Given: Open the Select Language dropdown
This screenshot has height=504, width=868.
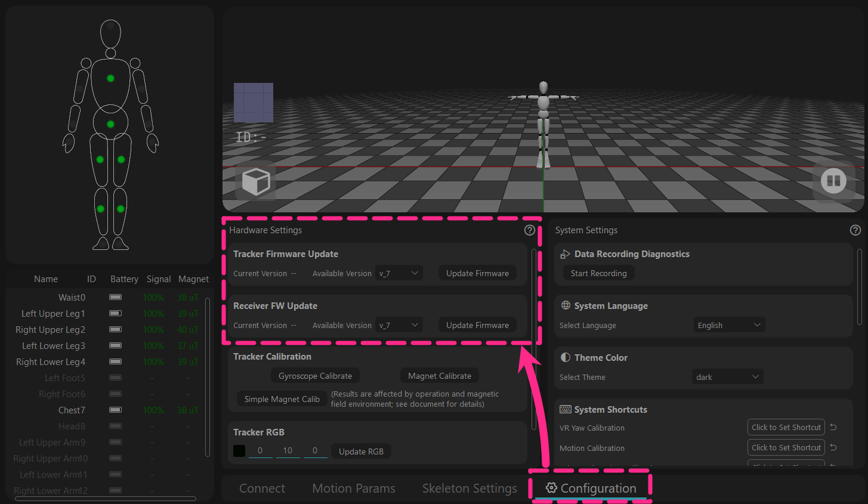Looking at the screenshot, I should tap(729, 325).
